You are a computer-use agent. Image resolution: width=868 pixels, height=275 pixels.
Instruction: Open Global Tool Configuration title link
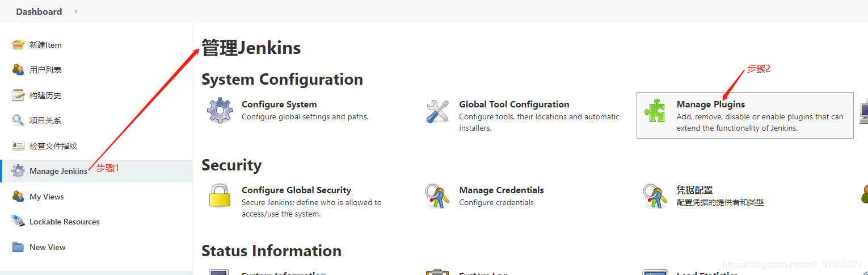pyautogui.click(x=514, y=105)
